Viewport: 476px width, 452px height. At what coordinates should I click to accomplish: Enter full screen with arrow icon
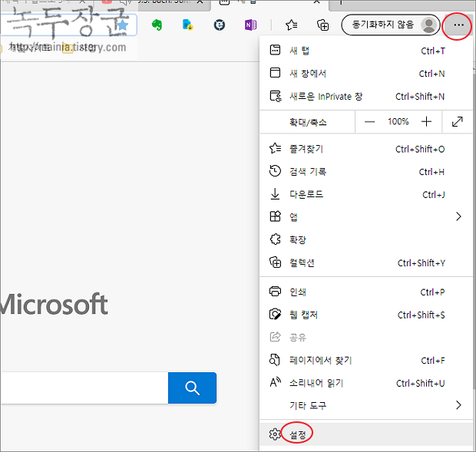coord(457,122)
